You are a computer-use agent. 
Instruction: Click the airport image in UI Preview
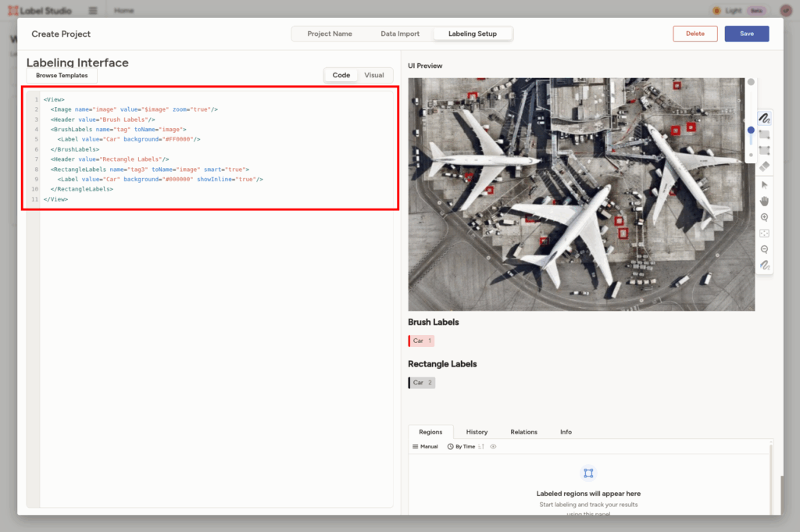(581, 195)
